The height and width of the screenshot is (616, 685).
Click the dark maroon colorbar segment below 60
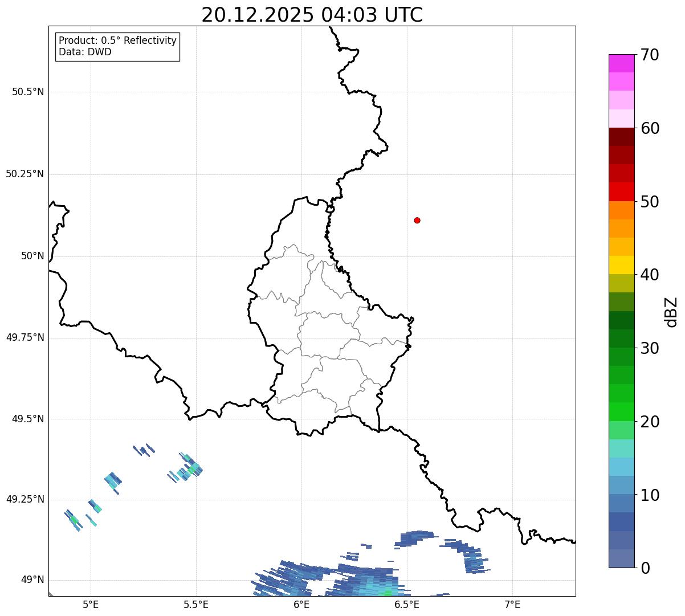click(621, 137)
